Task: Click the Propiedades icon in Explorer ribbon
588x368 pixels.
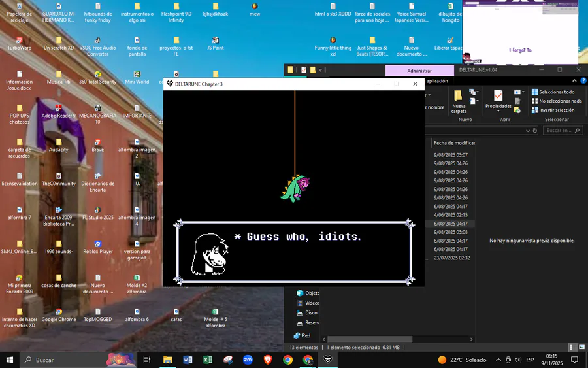Action: click(498, 95)
